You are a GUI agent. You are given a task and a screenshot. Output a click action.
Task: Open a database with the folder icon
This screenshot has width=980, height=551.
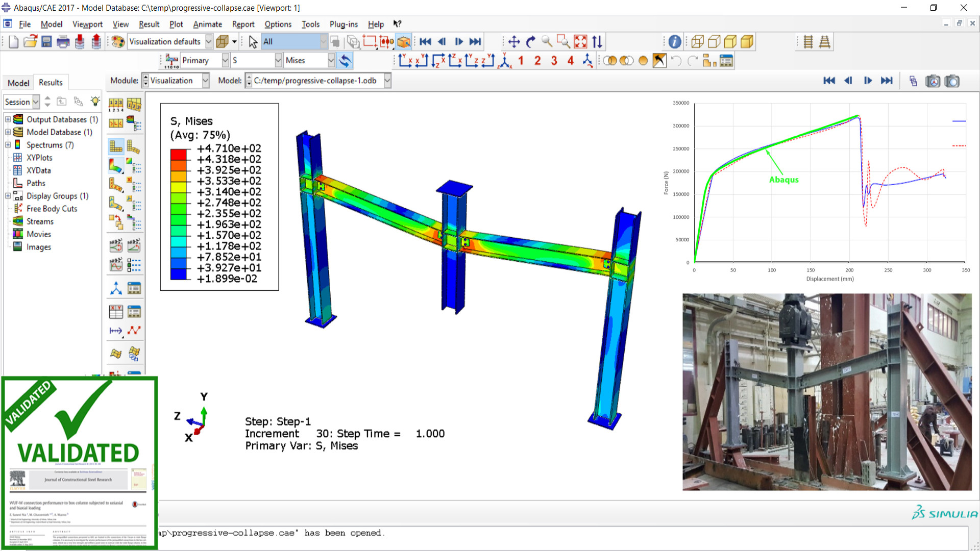(30, 42)
